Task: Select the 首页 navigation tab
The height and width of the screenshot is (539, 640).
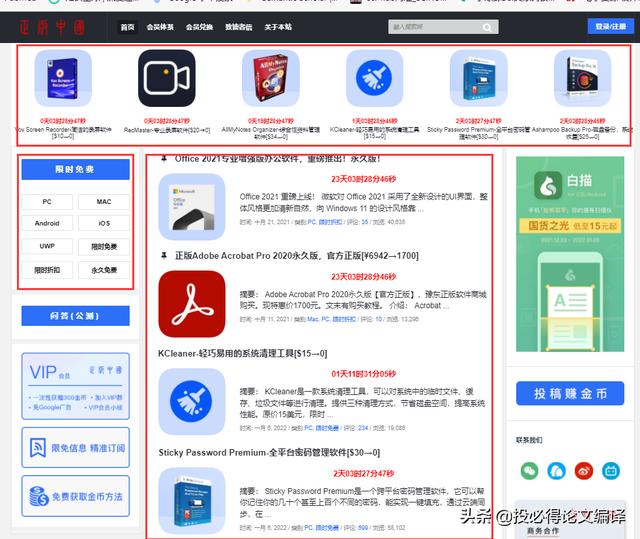Action: [x=127, y=27]
